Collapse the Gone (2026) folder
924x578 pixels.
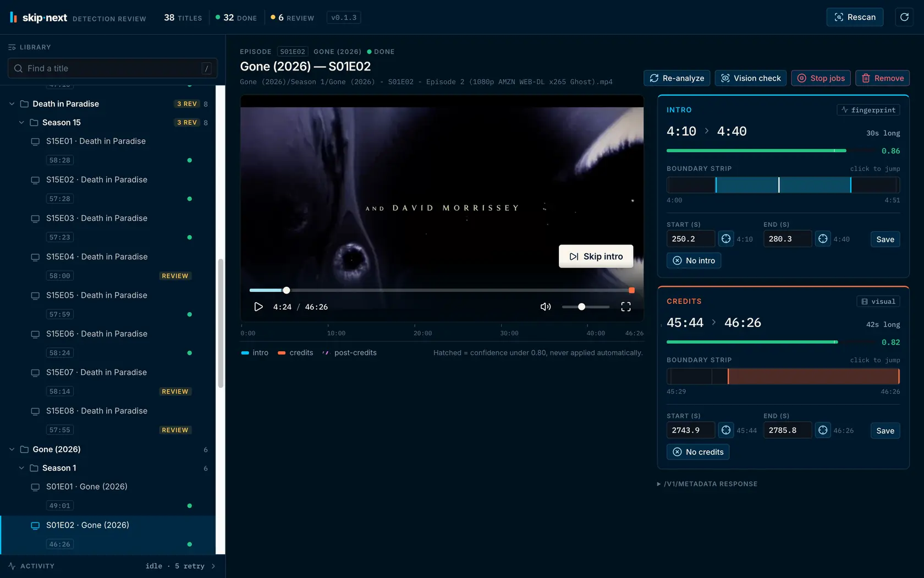(x=12, y=450)
